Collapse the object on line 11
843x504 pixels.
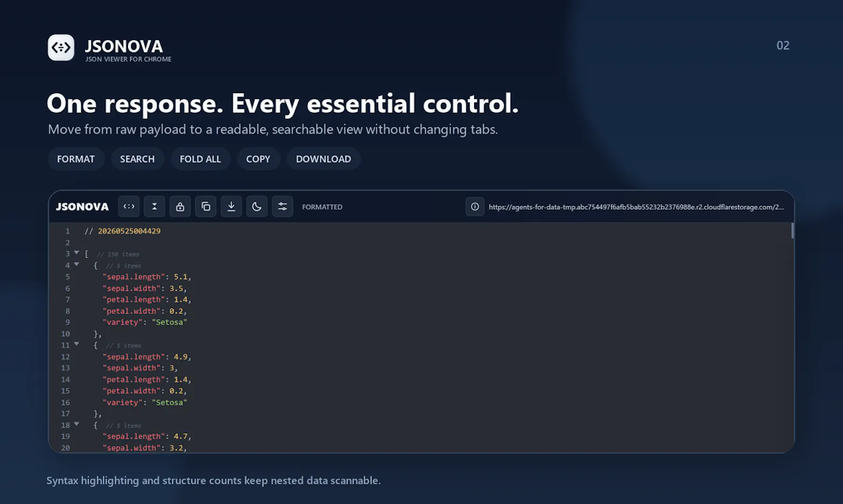click(76, 344)
